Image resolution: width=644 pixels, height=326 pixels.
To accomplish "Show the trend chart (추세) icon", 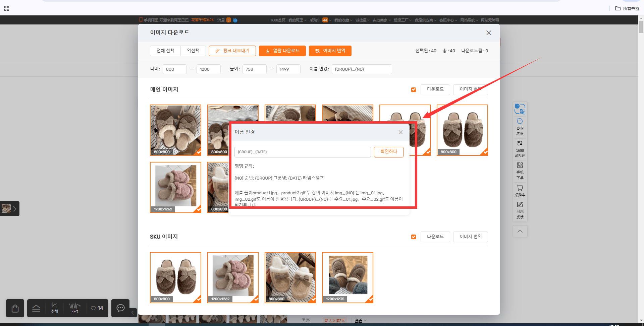I will 54,308.
